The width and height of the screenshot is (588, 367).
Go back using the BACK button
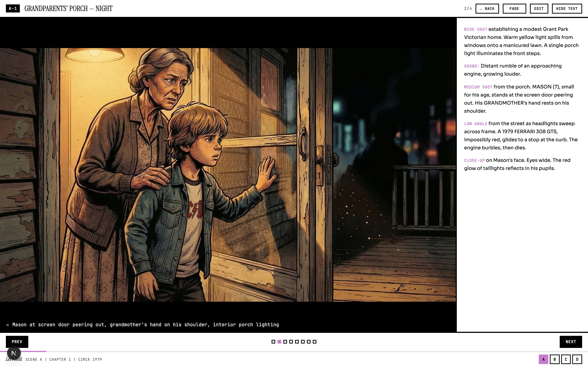(487, 8)
